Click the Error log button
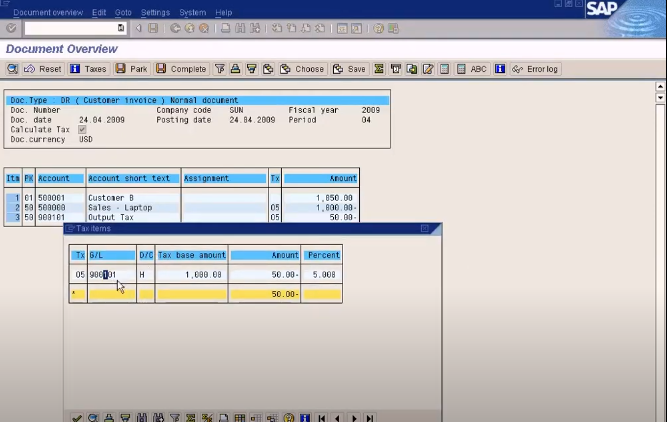Screen dimensions: 667x422 536,69
